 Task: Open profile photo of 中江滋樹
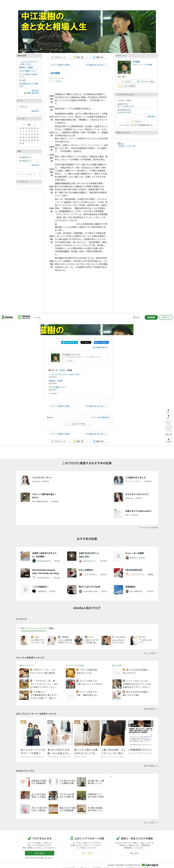pyautogui.click(x=124, y=67)
